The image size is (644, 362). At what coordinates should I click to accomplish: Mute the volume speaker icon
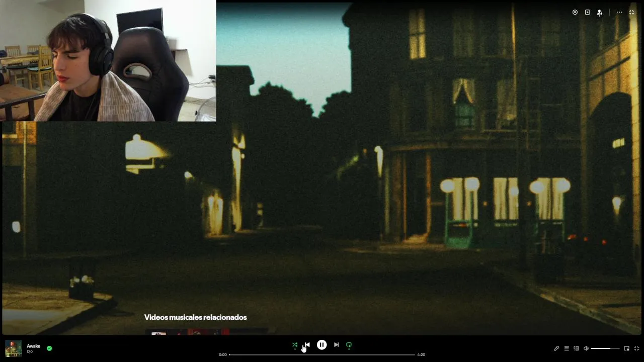click(586, 348)
